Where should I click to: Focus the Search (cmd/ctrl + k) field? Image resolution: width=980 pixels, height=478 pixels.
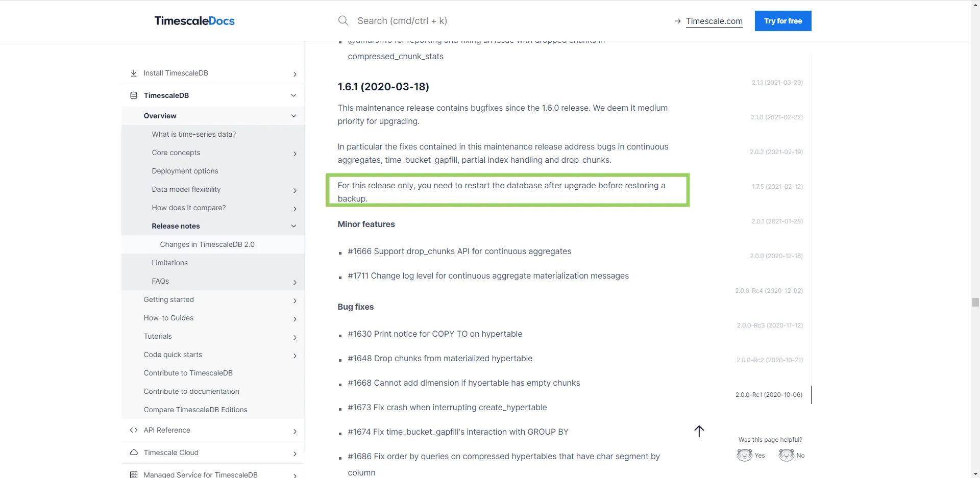[402, 21]
